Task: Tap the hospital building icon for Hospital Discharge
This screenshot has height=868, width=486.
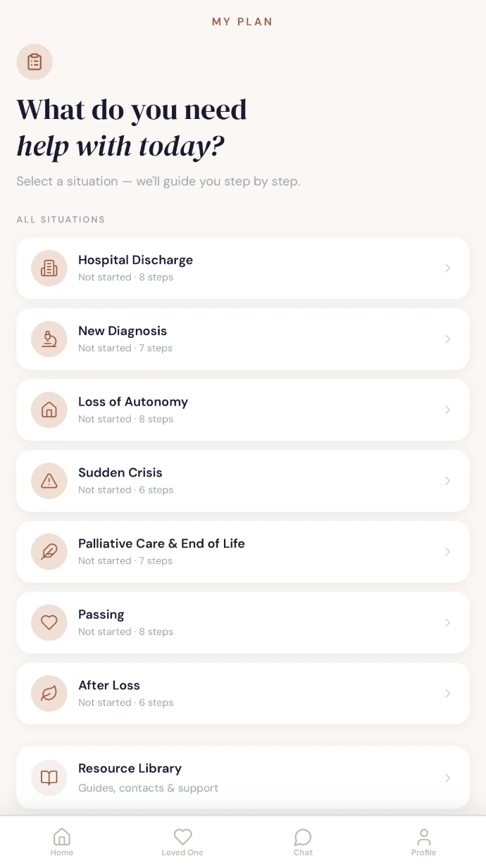Action: point(49,268)
